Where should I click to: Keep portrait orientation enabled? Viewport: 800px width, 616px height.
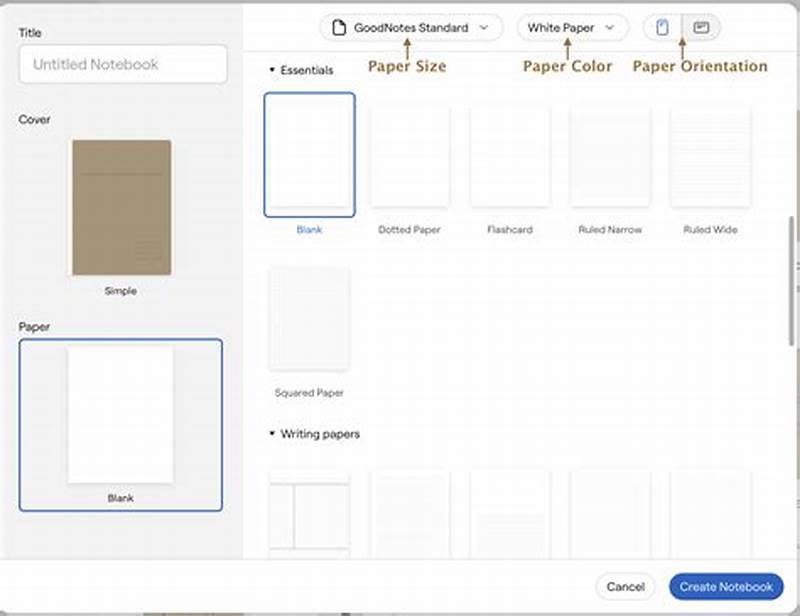tap(663, 28)
